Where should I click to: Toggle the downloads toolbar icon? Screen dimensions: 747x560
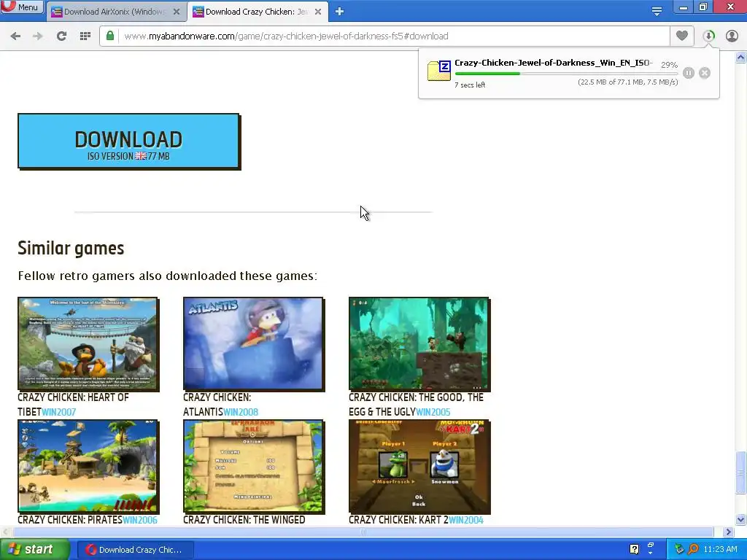tap(709, 36)
